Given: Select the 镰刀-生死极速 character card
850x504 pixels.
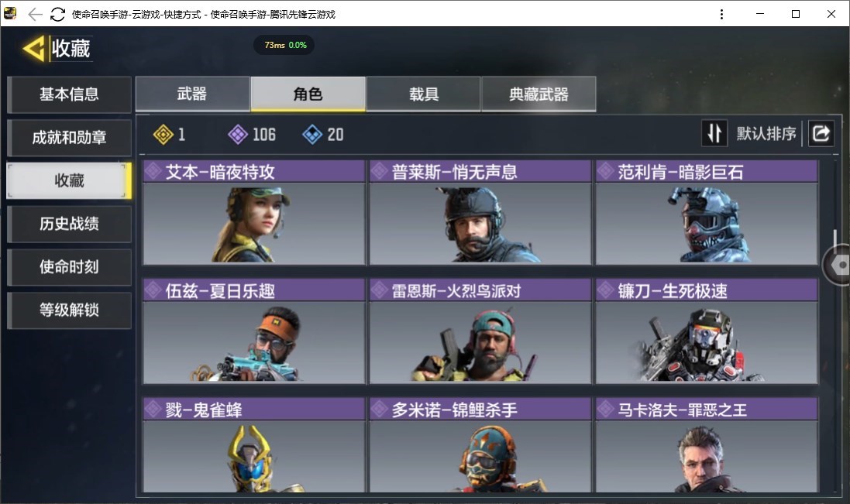Looking at the screenshot, I should tap(707, 331).
